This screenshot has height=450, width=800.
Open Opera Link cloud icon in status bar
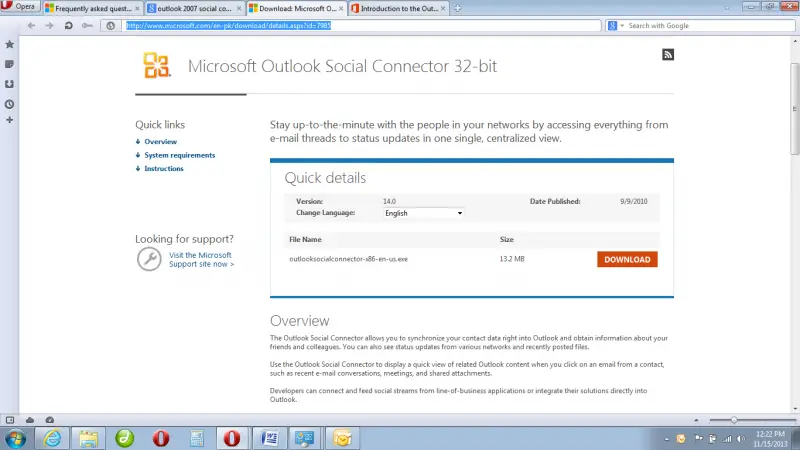click(x=30, y=420)
